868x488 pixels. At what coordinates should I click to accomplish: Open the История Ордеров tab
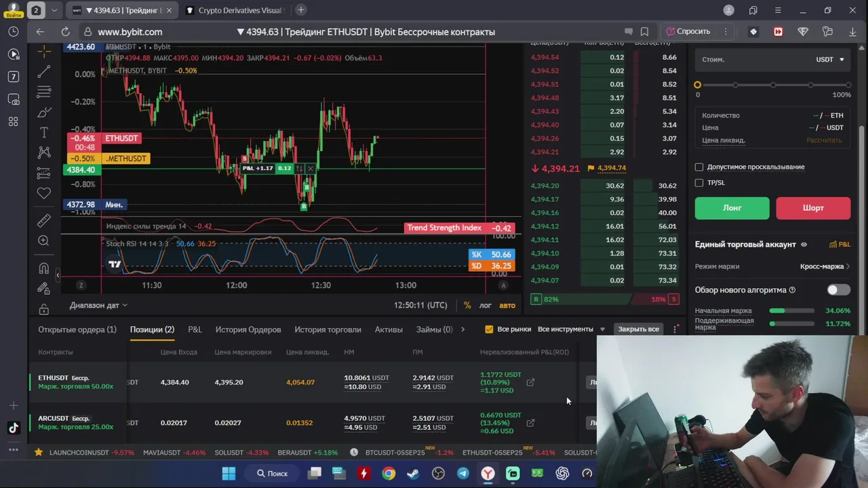click(248, 329)
